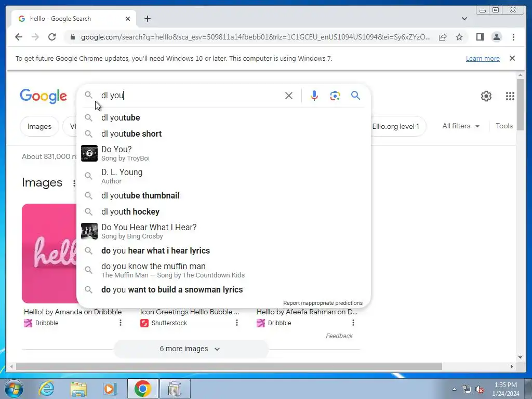The height and width of the screenshot is (399, 532).
Task: Click the padlock site info icon
Action: pos(72,37)
